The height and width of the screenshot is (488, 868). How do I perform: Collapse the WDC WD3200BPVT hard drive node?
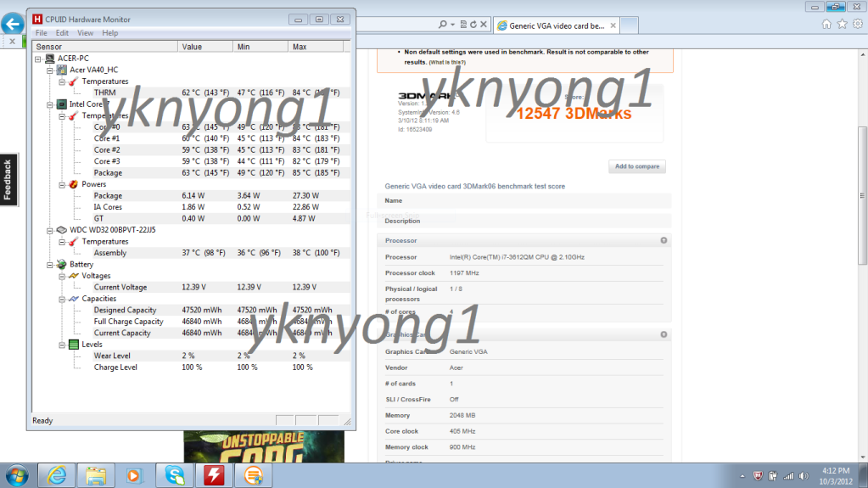pos(50,231)
